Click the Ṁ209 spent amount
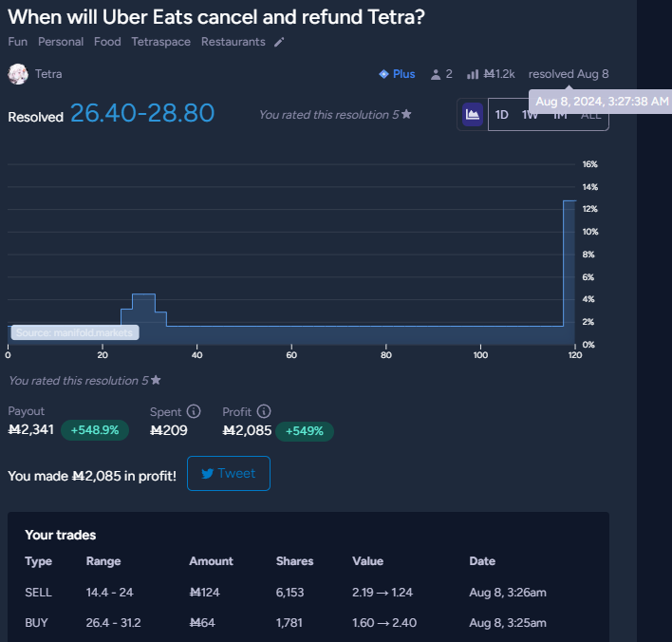Image resolution: width=672 pixels, height=642 pixels. 168,430
